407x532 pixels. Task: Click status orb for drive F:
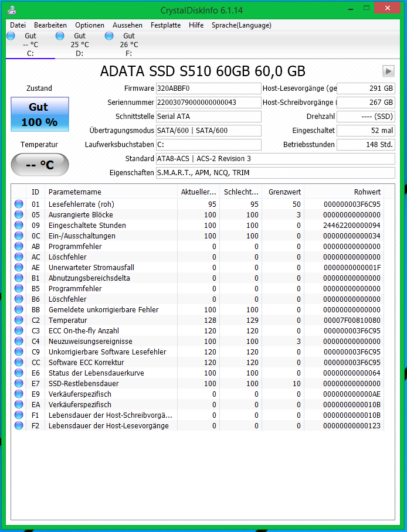109,36
